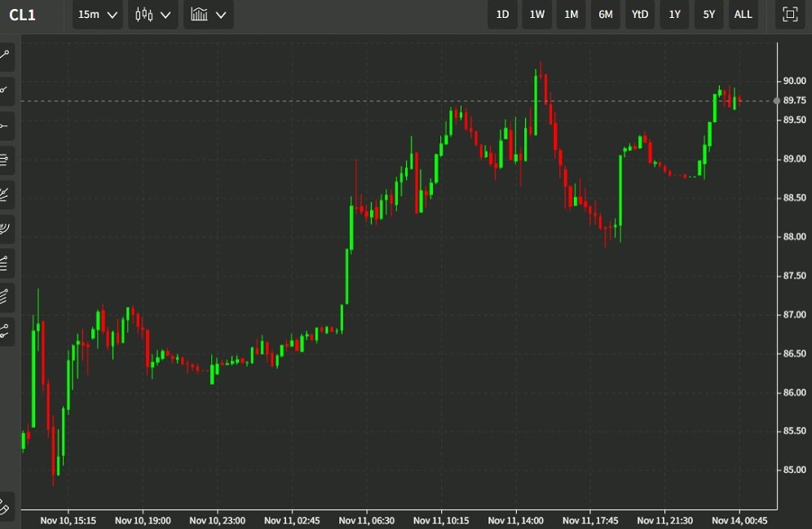The image size is (812, 529).
Task: Click the Fibonacci arcs drawing tool
Action: click(5, 228)
